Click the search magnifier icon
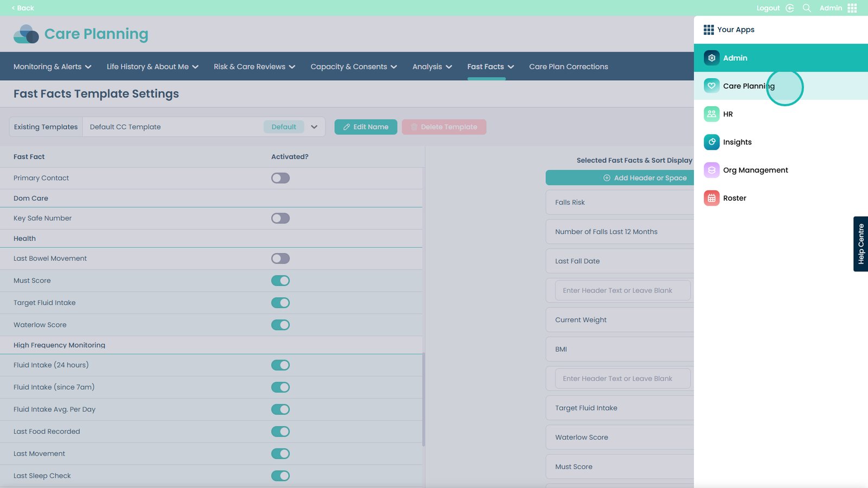This screenshot has height=488, width=868. click(807, 8)
